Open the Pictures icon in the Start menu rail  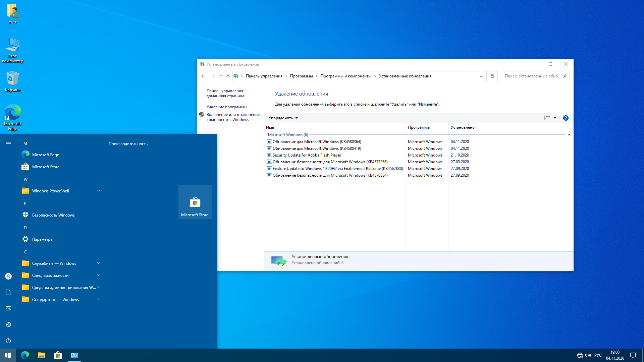pyautogui.click(x=8, y=308)
